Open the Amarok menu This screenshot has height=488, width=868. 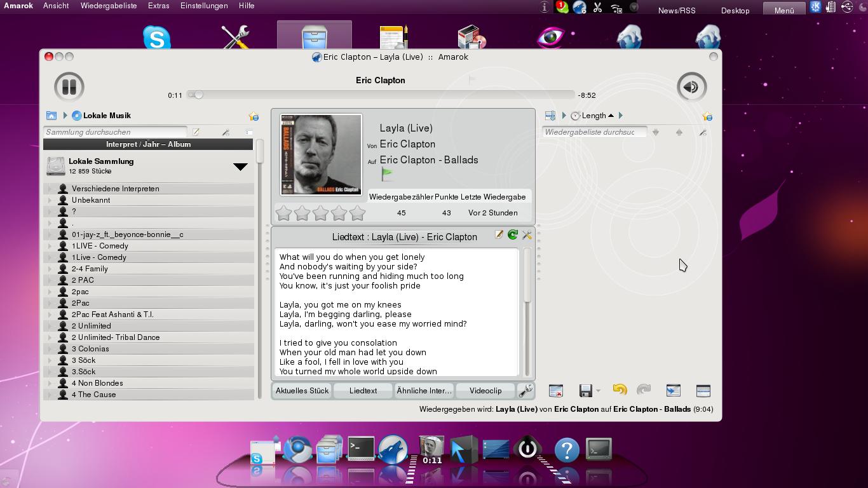pyautogui.click(x=18, y=6)
